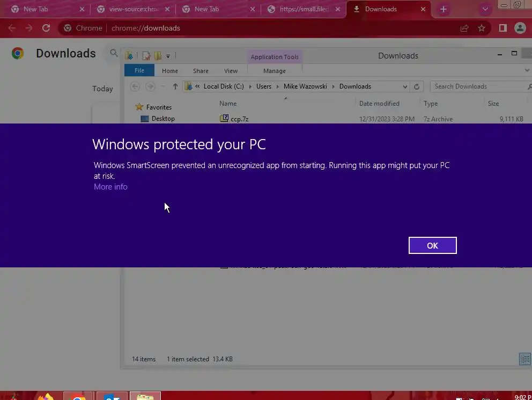The image size is (532, 400).
Task: Open the address bar history dropdown
Action: (x=405, y=86)
